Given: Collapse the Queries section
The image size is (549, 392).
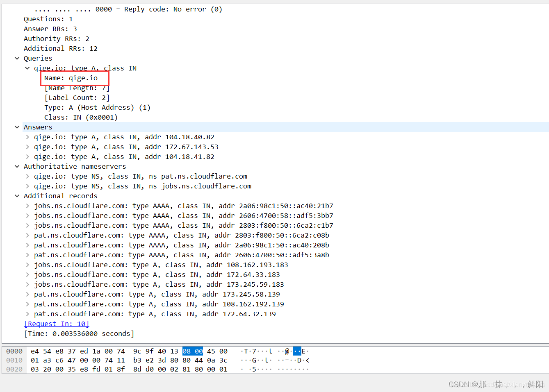Looking at the screenshot, I should click(x=17, y=58).
